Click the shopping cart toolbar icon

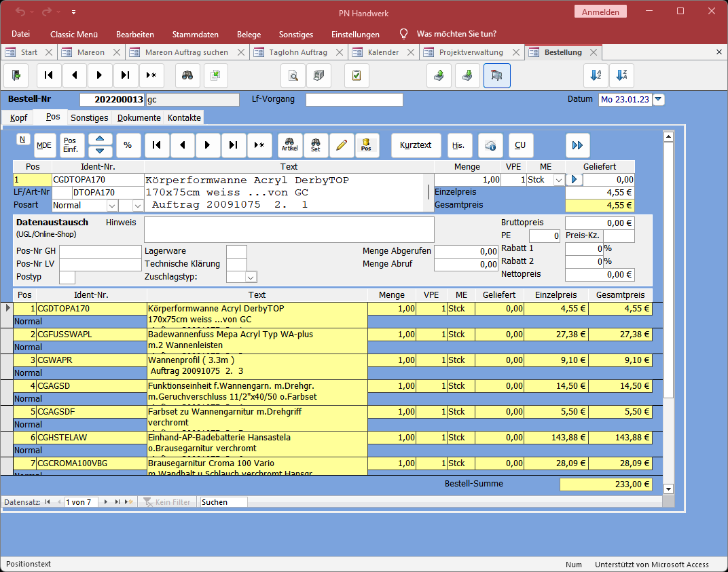[496, 75]
